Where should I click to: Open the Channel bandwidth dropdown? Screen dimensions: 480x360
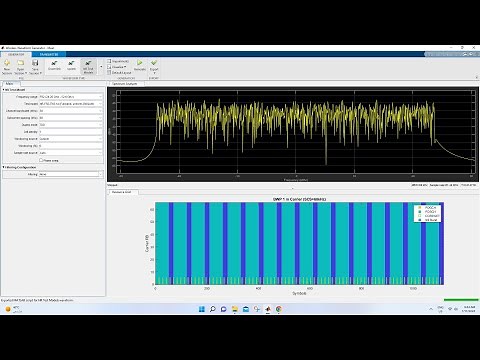click(x=71, y=111)
